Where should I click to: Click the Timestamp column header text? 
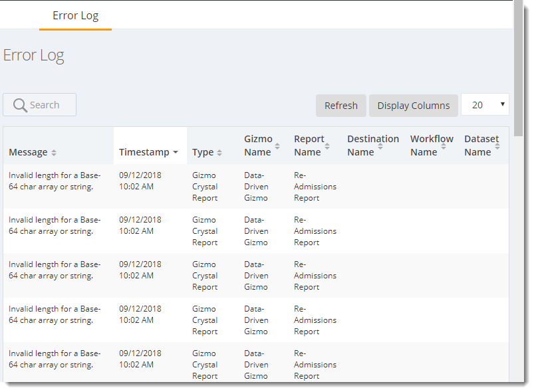[144, 152]
